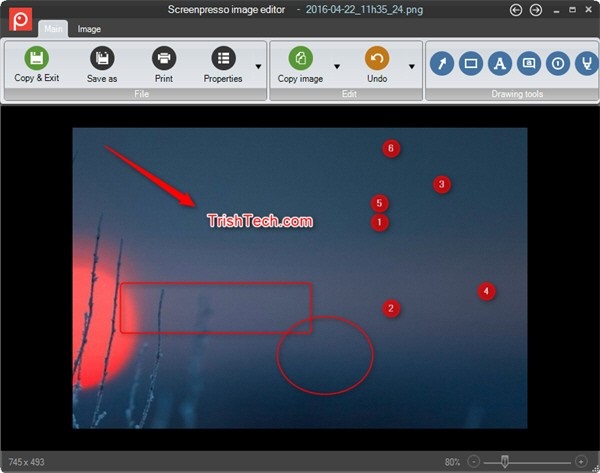The width and height of the screenshot is (600, 473).
Task: Click the numbered marker 4 on canvas
Action: [486, 291]
